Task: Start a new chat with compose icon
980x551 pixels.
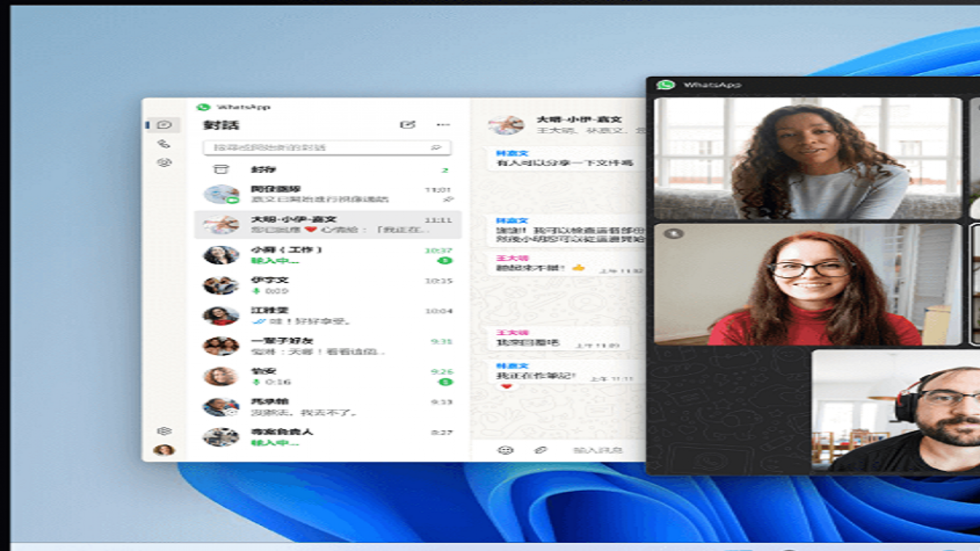Action: tap(407, 124)
